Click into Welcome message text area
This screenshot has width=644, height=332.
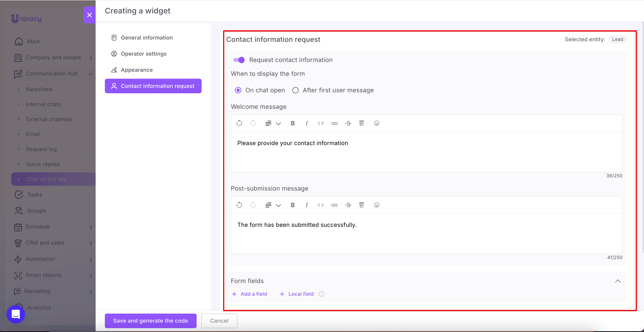426,152
